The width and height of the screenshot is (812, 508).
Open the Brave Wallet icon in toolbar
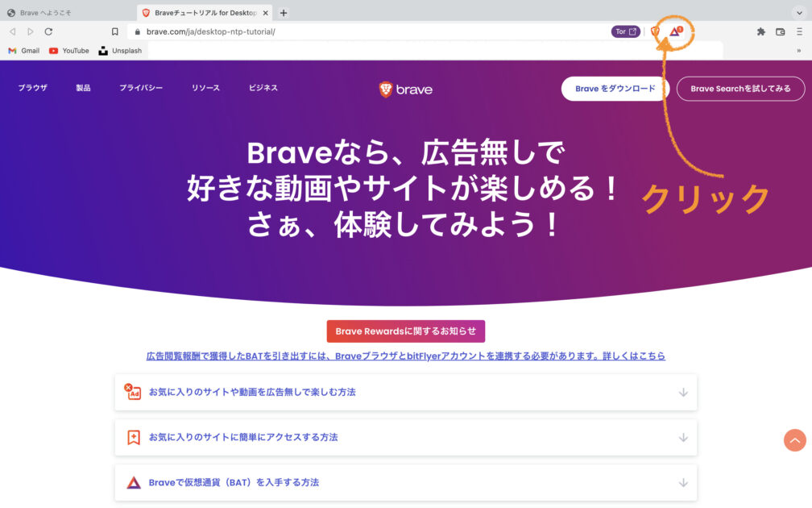[x=780, y=31]
